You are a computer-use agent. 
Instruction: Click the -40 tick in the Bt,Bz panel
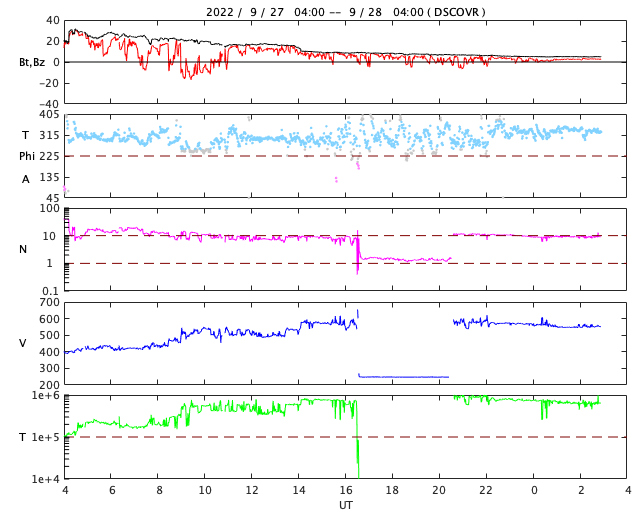point(47,103)
